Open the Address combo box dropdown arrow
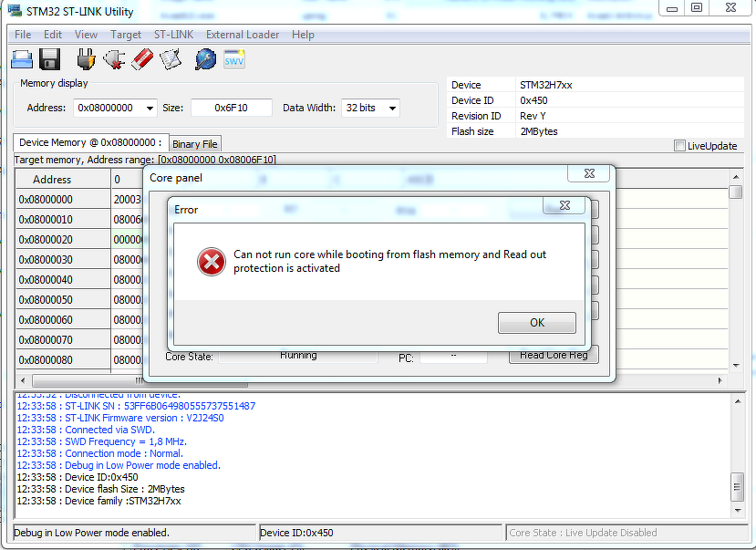This screenshot has height=550, width=756. [x=150, y=108]
